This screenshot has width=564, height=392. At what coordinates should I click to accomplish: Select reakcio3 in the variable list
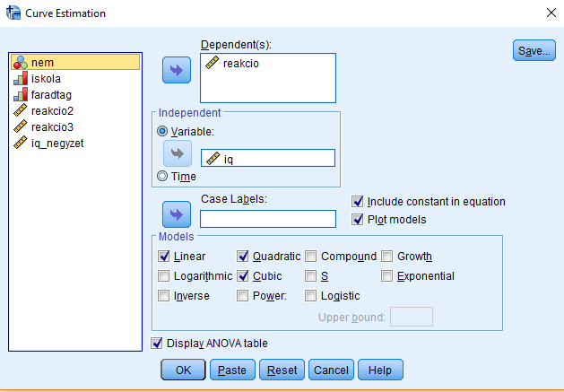point(75,127)
